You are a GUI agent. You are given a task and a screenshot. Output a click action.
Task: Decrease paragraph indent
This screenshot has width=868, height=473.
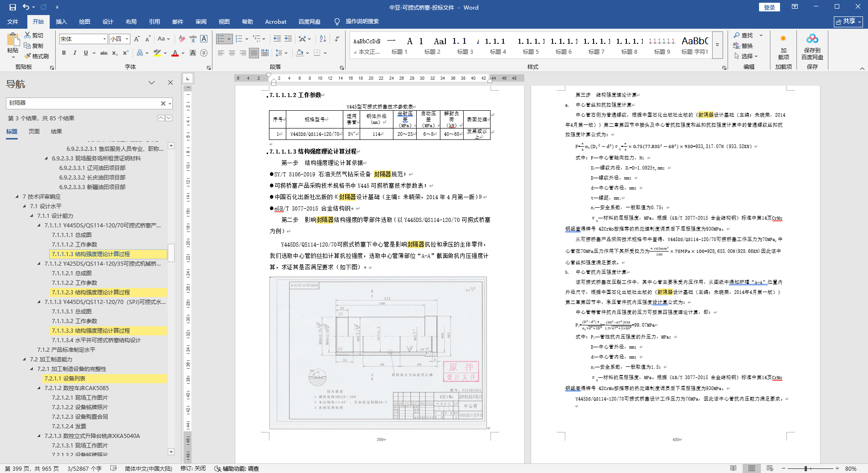pos(277,39)
